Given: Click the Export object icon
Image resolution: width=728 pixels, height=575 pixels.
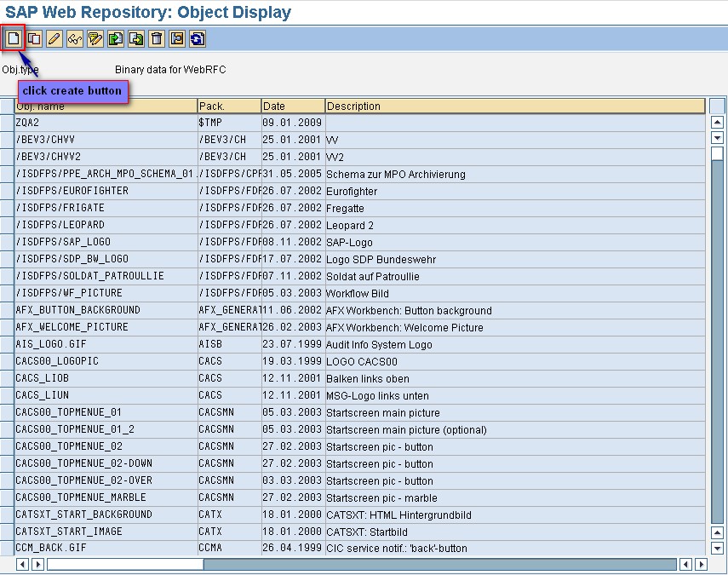Looking at the screenshot, I should click(x=135, y=38).
